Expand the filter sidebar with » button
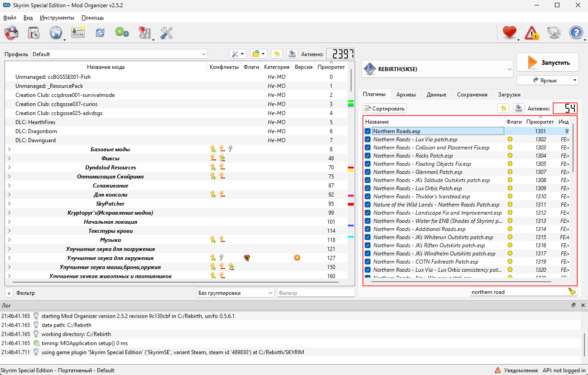The width and height of the screenshot is (588, 375). (9, 293)
